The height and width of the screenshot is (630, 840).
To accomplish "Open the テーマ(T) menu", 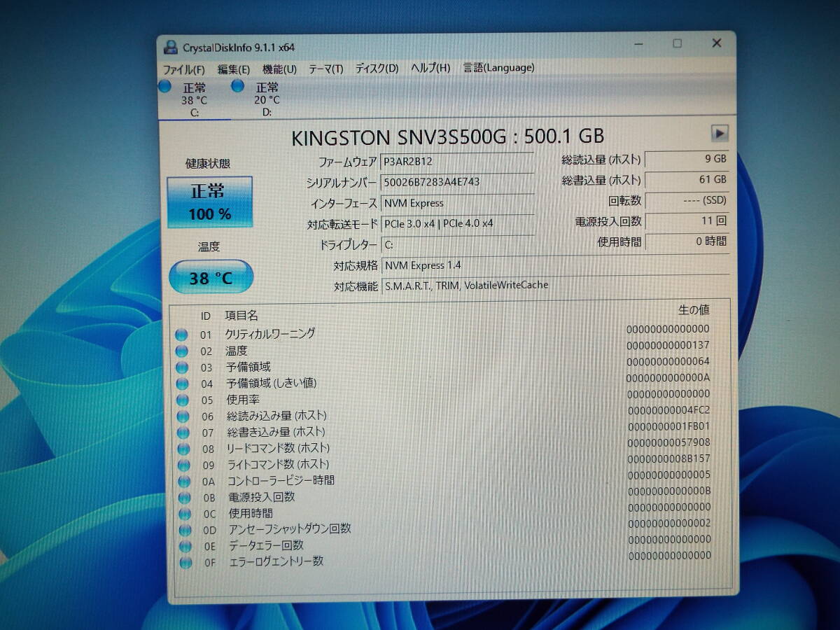I will pyautogui.click(x=326, y=69).
